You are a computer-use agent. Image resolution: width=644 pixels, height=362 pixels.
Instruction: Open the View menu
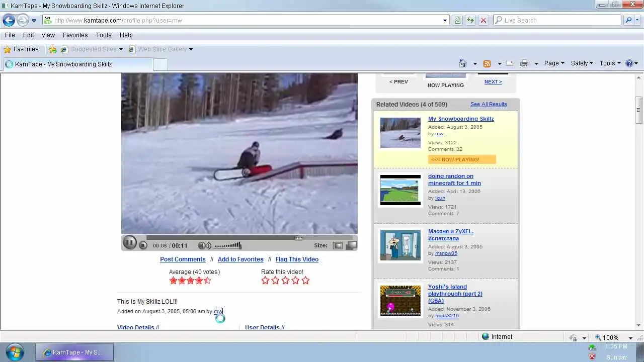tap(48, 35)
